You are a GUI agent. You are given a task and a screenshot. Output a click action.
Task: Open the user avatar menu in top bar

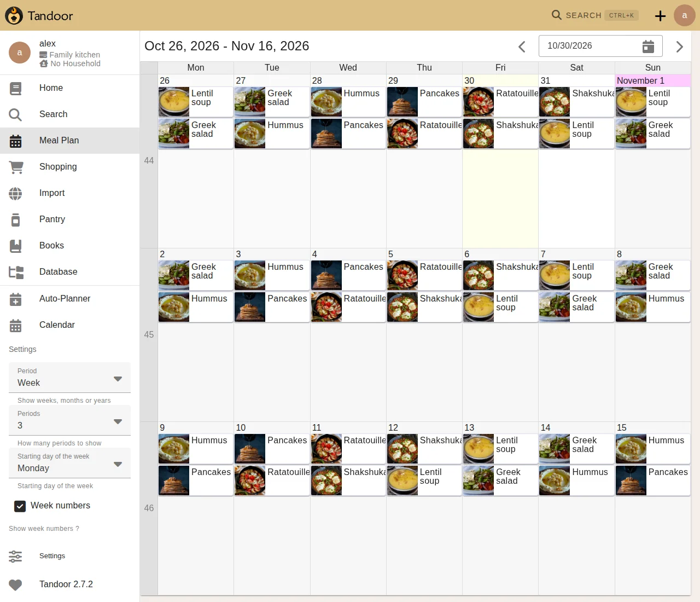pos(685,15)
